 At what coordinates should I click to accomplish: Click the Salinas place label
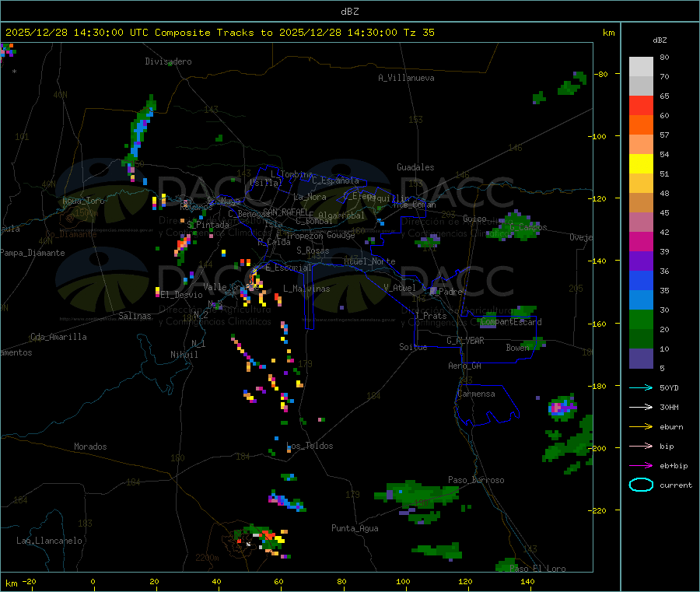point(135,316)
